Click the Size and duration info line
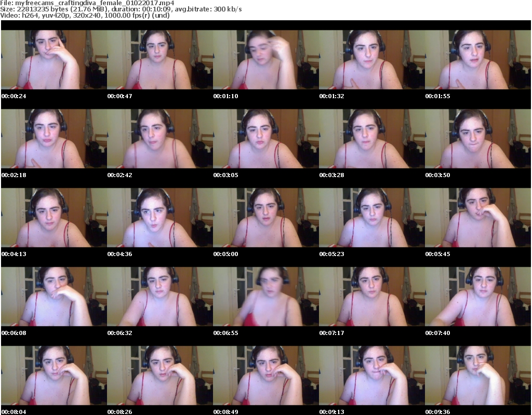The height and width of the screenshot is (415, 532). point(121,9)
